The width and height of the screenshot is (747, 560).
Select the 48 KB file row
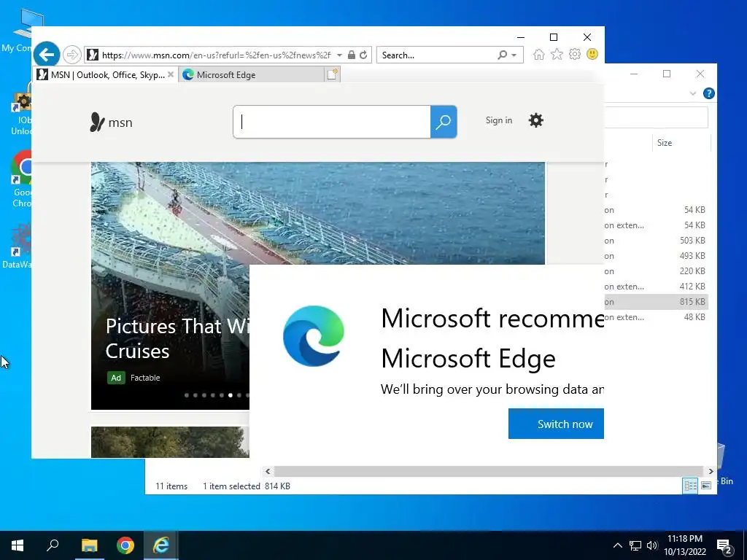656,317
